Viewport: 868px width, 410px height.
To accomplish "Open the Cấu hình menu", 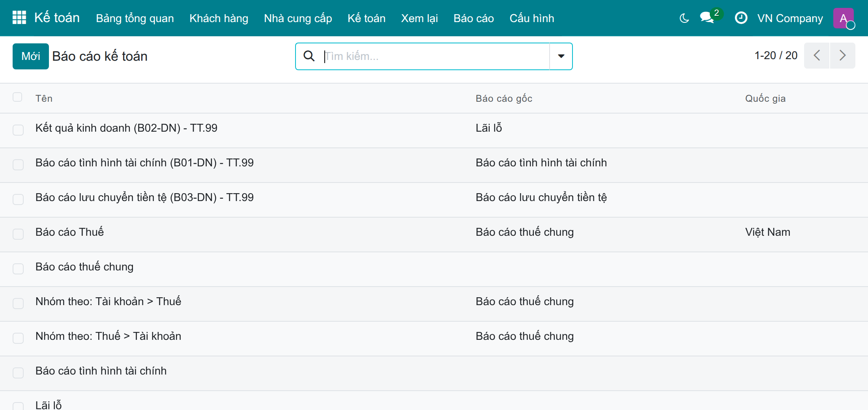I will coord(532,18).
